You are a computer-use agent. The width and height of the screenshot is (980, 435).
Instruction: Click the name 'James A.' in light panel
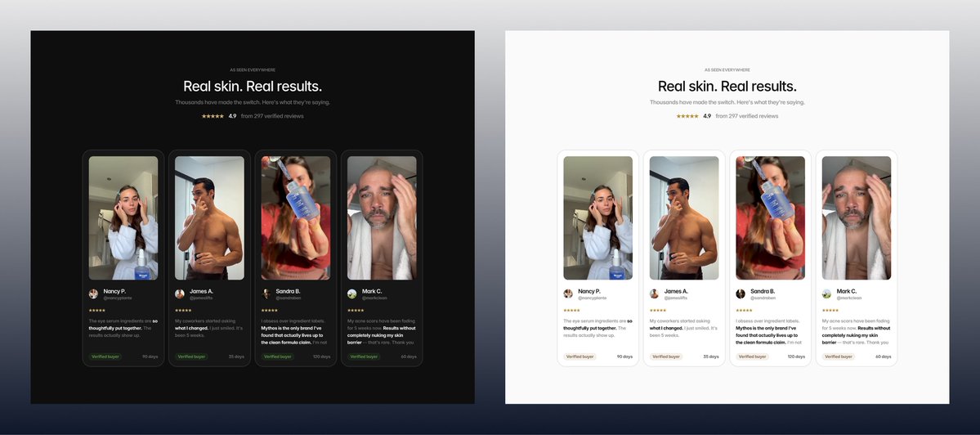coord(676,291)
